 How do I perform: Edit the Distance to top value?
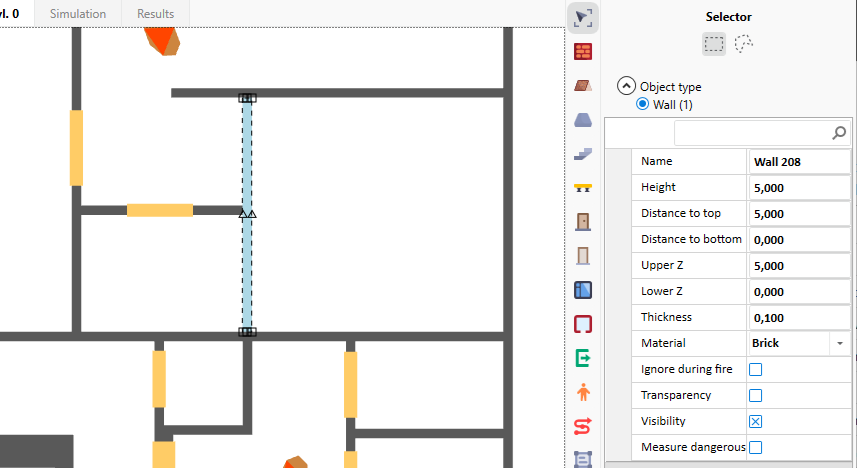click(x=799, y=214)
